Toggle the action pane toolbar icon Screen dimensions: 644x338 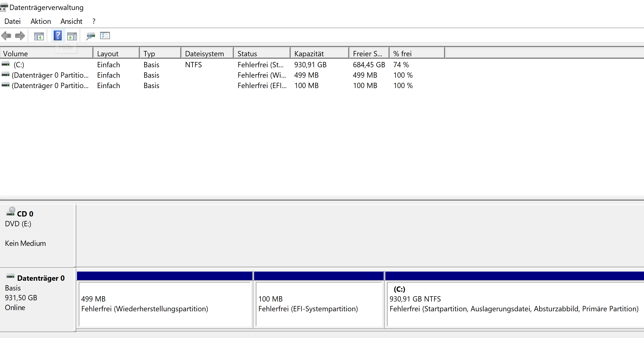[x=72, y=36]
